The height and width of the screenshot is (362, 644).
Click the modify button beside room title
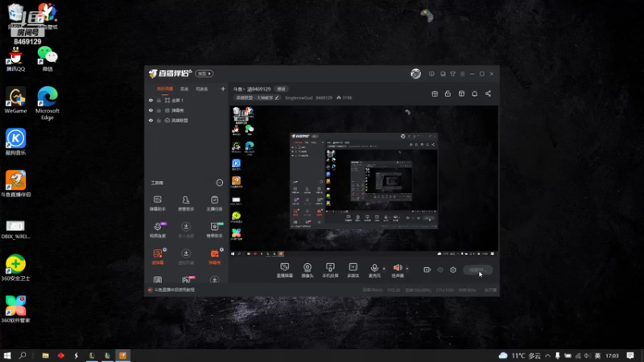click(281, 89)
